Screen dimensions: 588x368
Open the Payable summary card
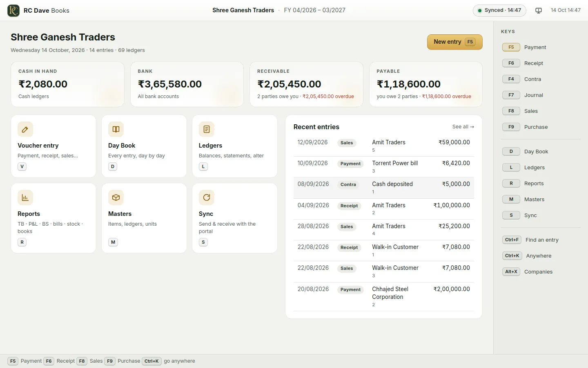(x=426, y=84)
